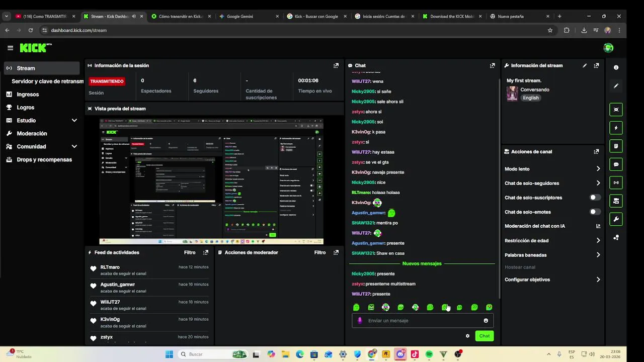Image resolution: width=644 pixels, height=362 pixels.
Task: Click the Enviar un mensaje input field
Action: 423,320
